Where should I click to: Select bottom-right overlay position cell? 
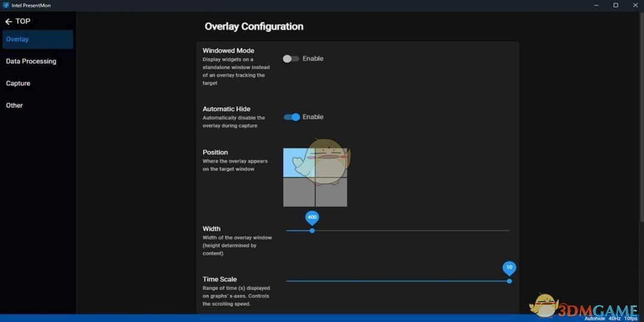point(332,192)
